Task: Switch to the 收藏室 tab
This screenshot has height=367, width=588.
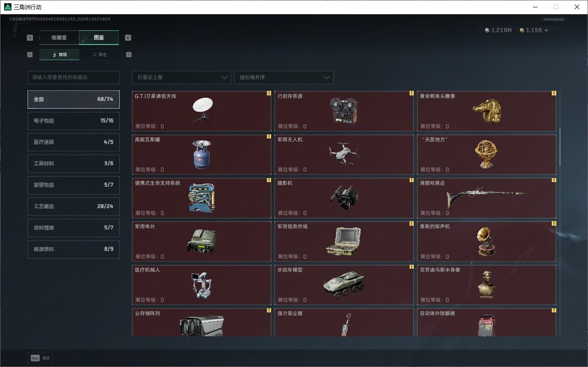Action: pyautogui.click(x=59, y=38)
